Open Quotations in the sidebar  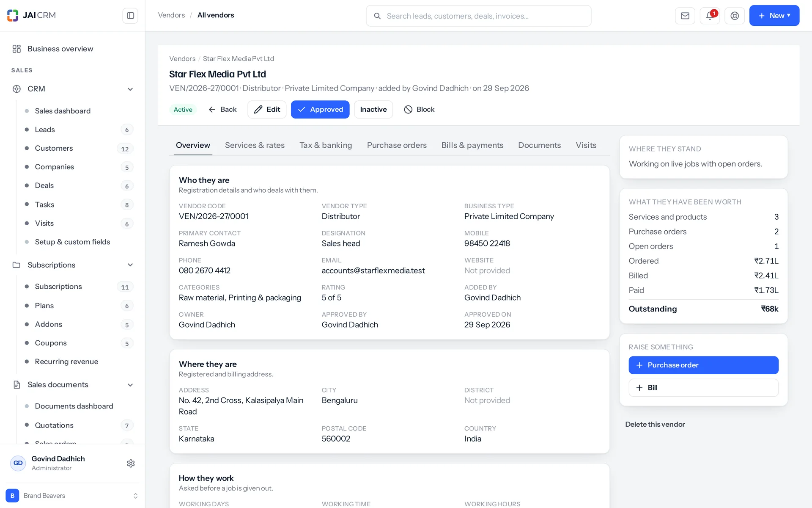pos(78,425)
